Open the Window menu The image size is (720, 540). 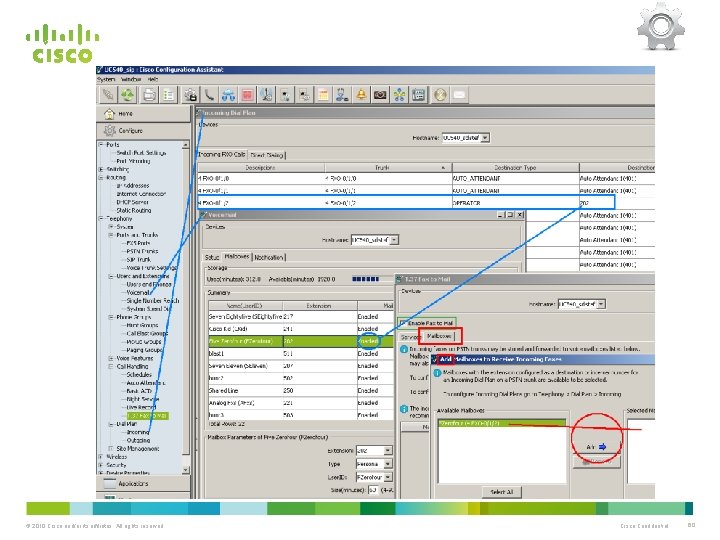point(131,79)
